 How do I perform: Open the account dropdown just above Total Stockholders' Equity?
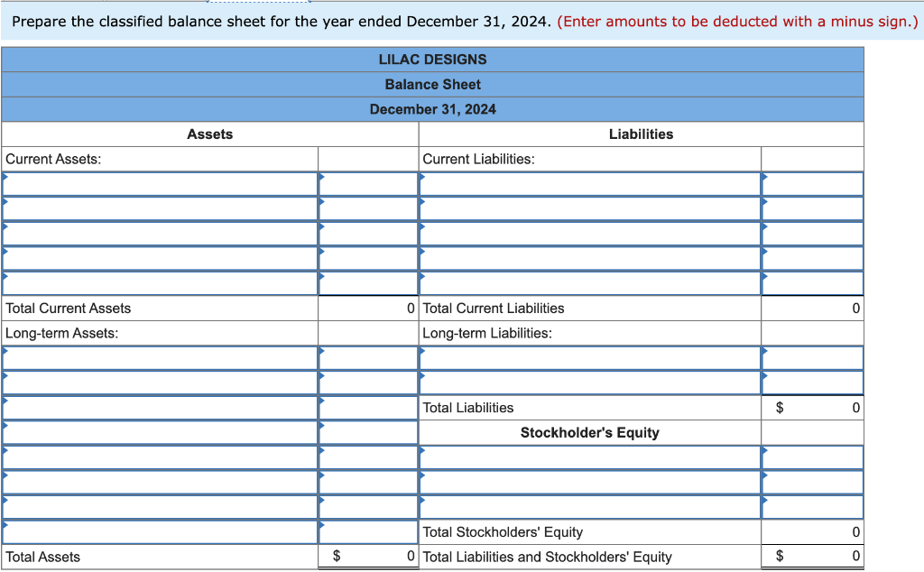(590, 507)
